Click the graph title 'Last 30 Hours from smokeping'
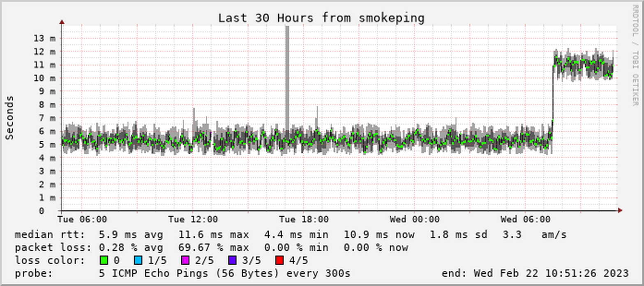Viewport: 644px width, 286px height. pyautogui.click(x=321, y=18)
